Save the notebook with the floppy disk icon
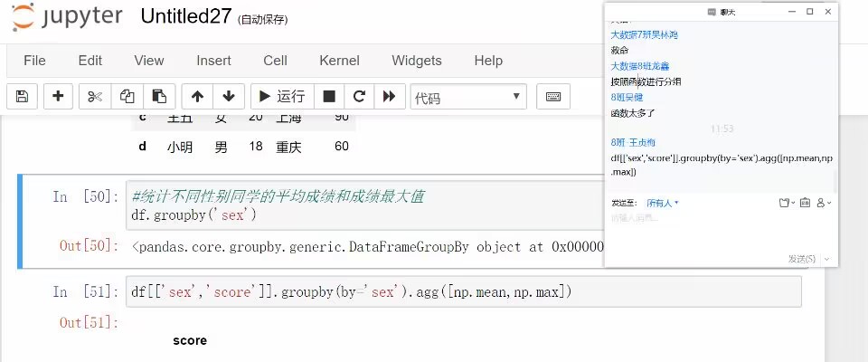Image resolution: width=868 pixels, height=362 pixels. 23,96
